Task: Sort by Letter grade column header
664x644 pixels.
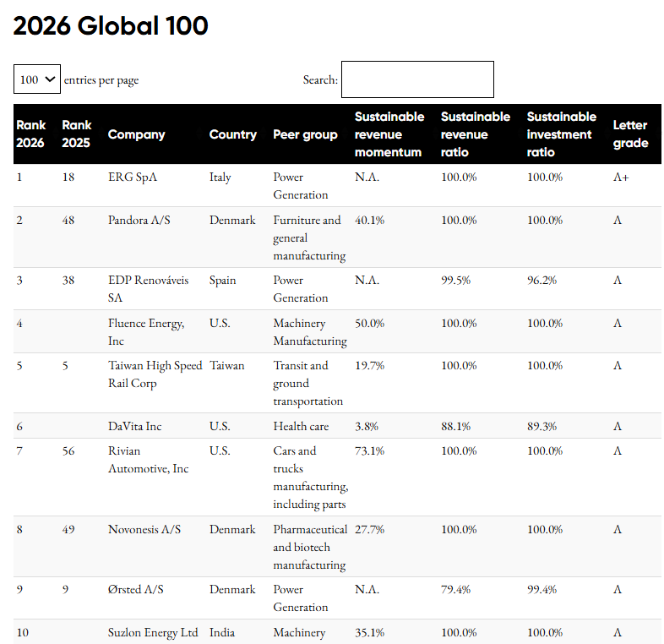Action: coord(630,134)
